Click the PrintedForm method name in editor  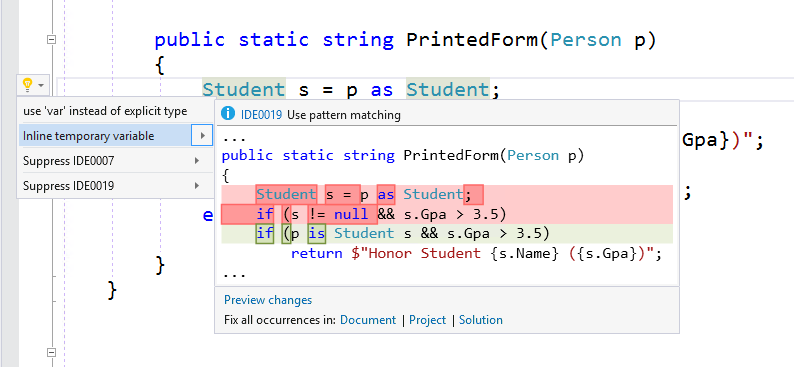coord(473,39)
